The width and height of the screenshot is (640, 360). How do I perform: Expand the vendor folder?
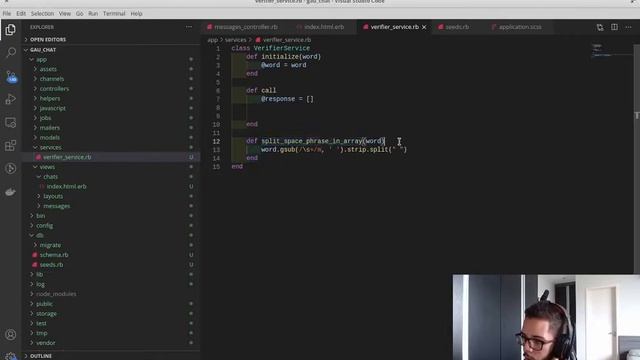click(x=45, y=343)
